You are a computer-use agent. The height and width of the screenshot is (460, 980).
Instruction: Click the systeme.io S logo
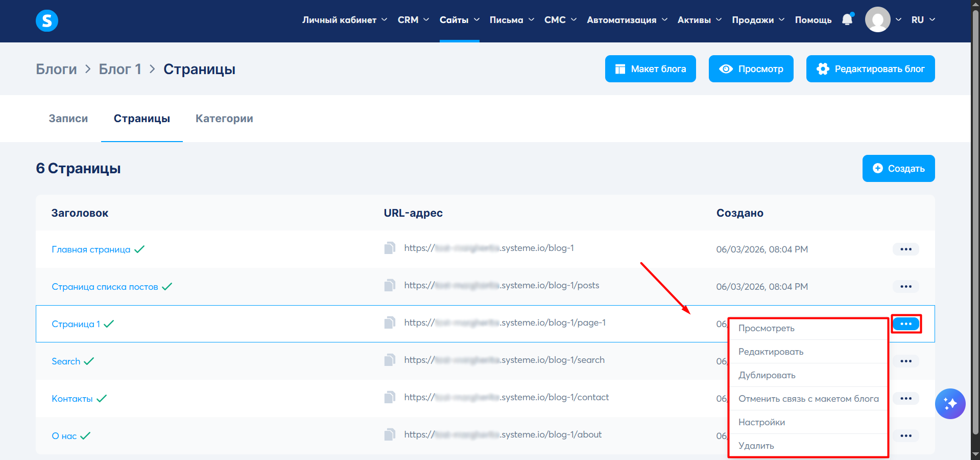(x=47, y=20)
